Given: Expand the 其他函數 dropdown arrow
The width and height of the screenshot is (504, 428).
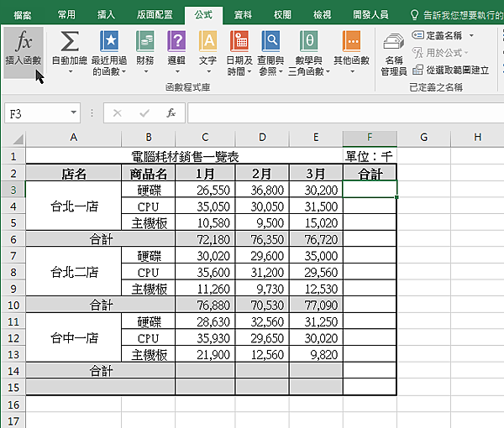Looking at the screenshot, I should coord(352,72).
